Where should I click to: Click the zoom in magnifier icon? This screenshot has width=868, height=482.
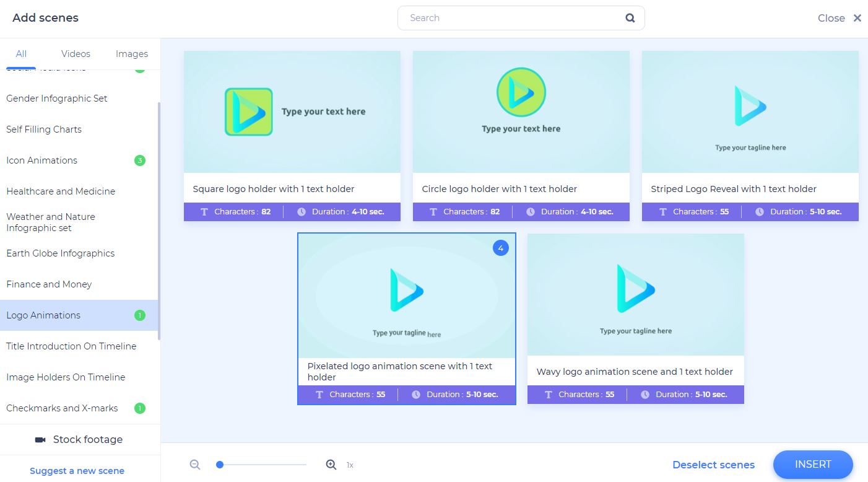[331, 464]
